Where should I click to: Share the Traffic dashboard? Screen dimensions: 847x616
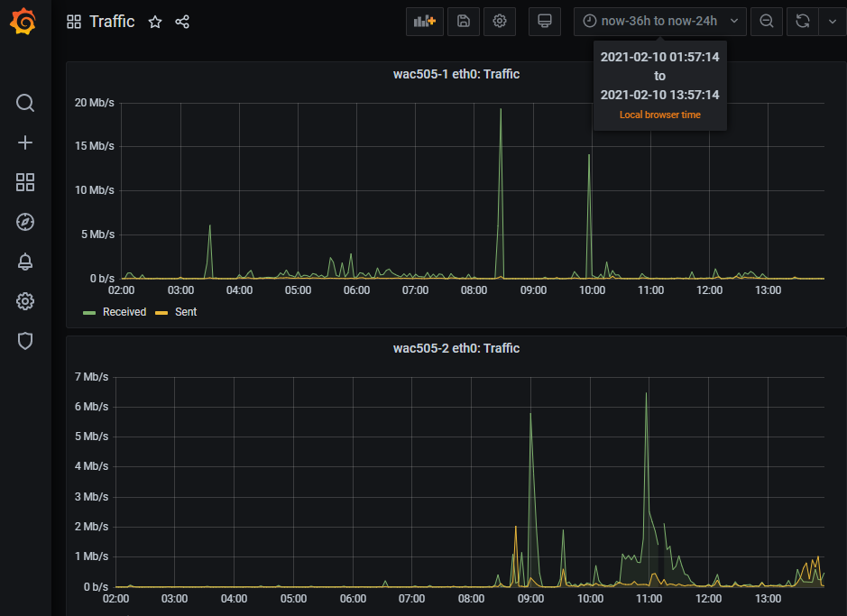pos(182,22)
